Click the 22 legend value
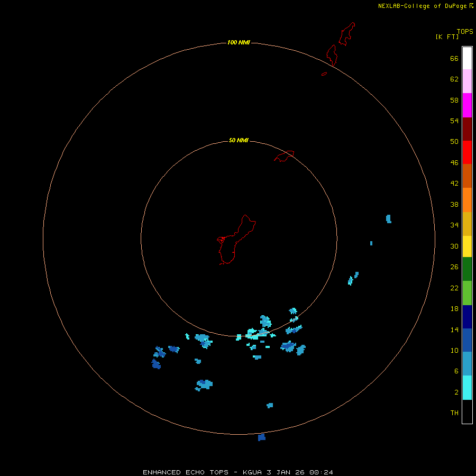476x476 pixels. 454,288
